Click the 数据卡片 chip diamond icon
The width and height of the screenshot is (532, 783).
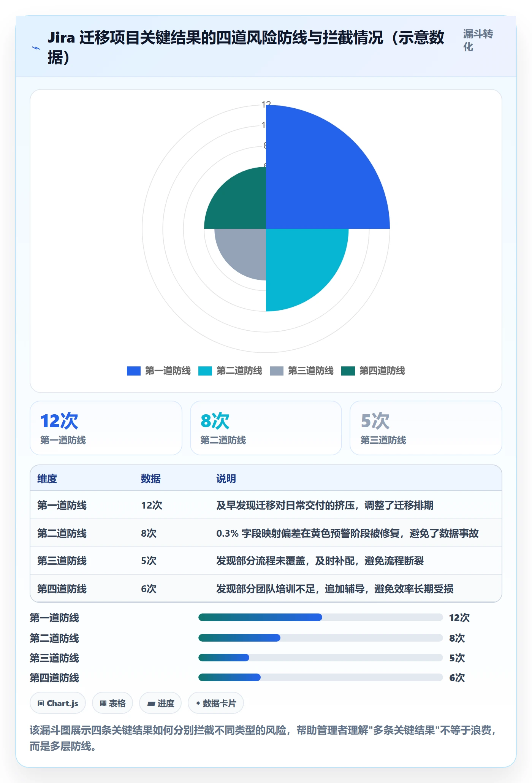pyautogui.click(x=198, y=703)
